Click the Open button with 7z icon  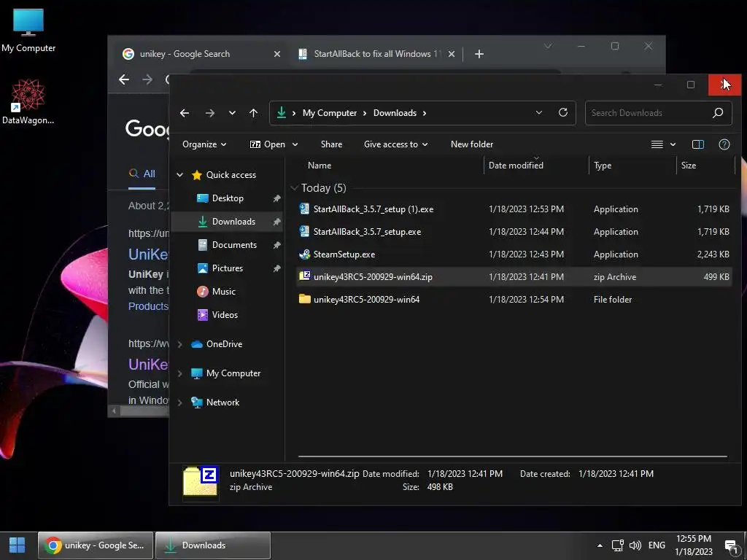(267, 144)
